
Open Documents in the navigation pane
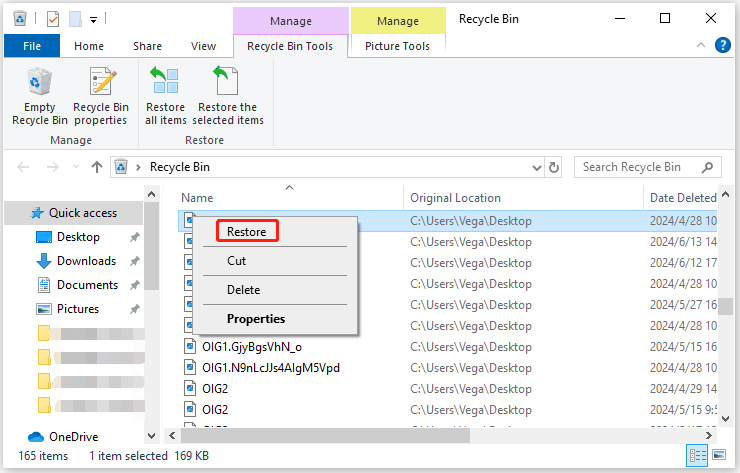click(x=87, y=285)
